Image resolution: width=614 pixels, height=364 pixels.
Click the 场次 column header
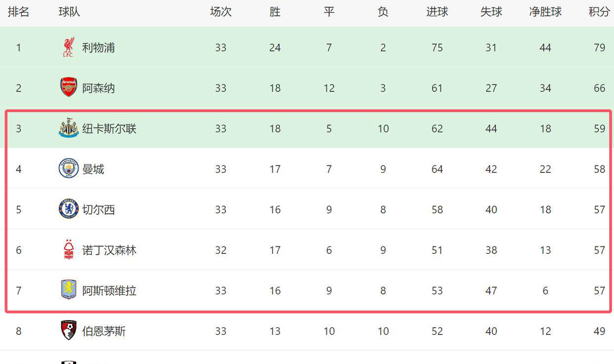[220, 12]
